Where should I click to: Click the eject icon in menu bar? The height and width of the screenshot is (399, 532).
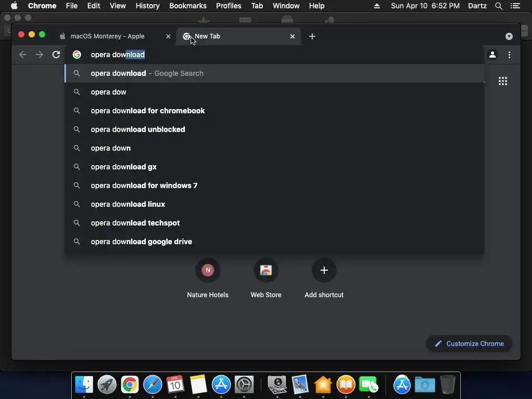tap(377, 6)
